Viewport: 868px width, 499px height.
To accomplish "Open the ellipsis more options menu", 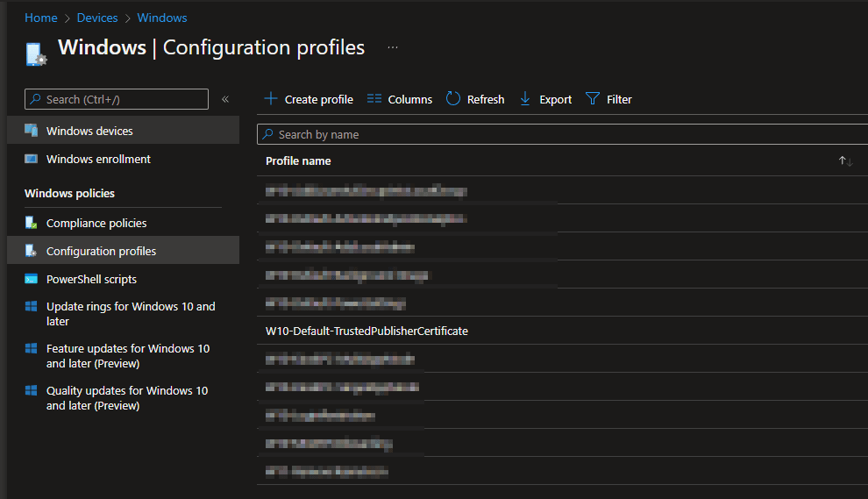I will point(393,47).
